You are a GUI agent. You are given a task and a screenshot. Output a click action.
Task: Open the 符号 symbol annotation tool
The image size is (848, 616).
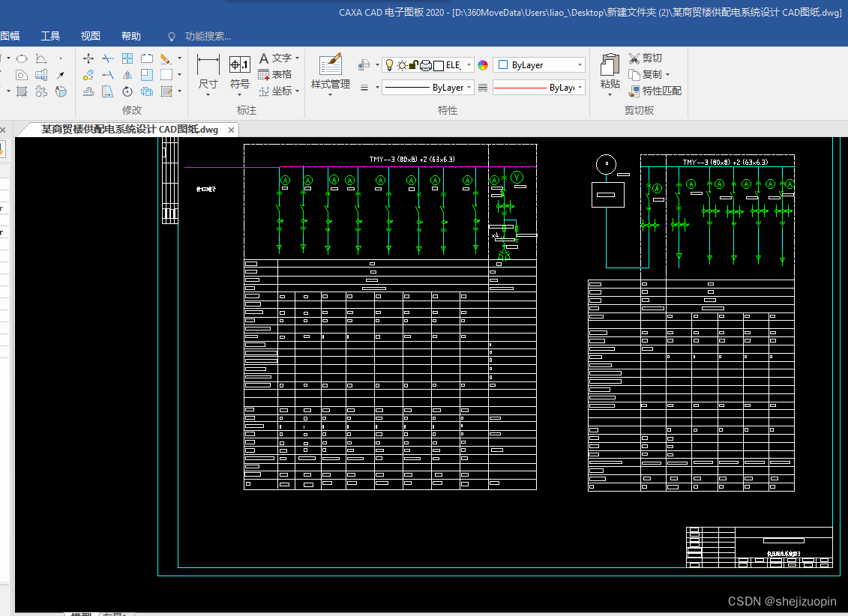pos(240,71)
